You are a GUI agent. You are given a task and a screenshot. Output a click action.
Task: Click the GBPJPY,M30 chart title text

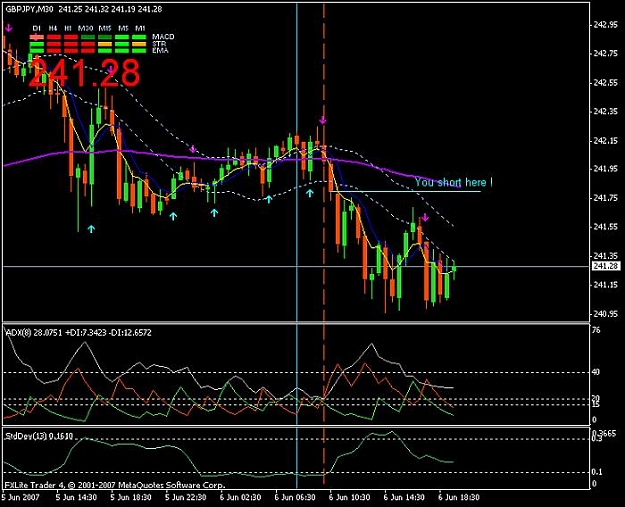click(x=29, y=9)
